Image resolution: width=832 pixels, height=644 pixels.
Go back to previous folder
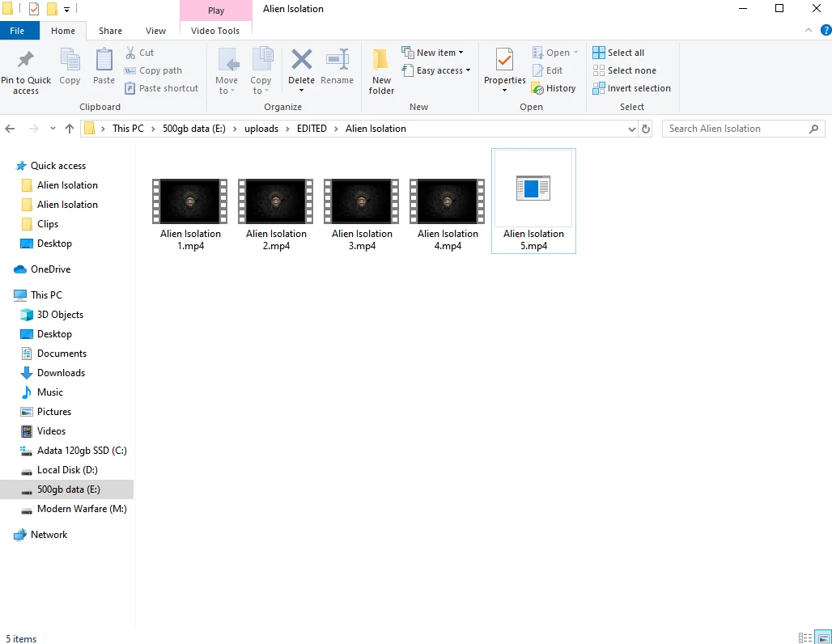10,129
